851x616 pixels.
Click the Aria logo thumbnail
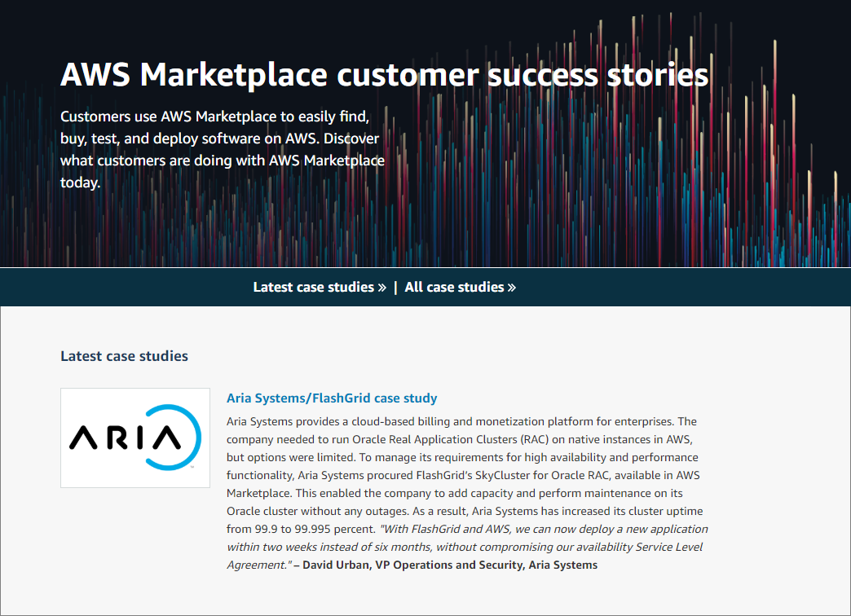[135, 438]
